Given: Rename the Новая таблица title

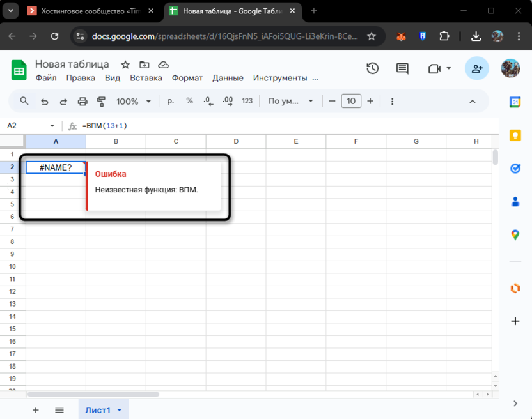Looking at the screenshot, I should pos(72,64).
